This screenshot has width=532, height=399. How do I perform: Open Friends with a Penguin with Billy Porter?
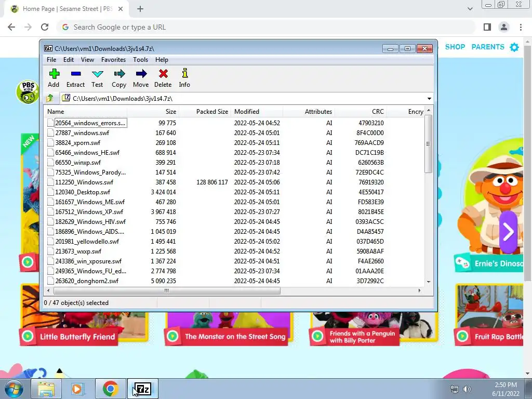(x=355, y=337)
